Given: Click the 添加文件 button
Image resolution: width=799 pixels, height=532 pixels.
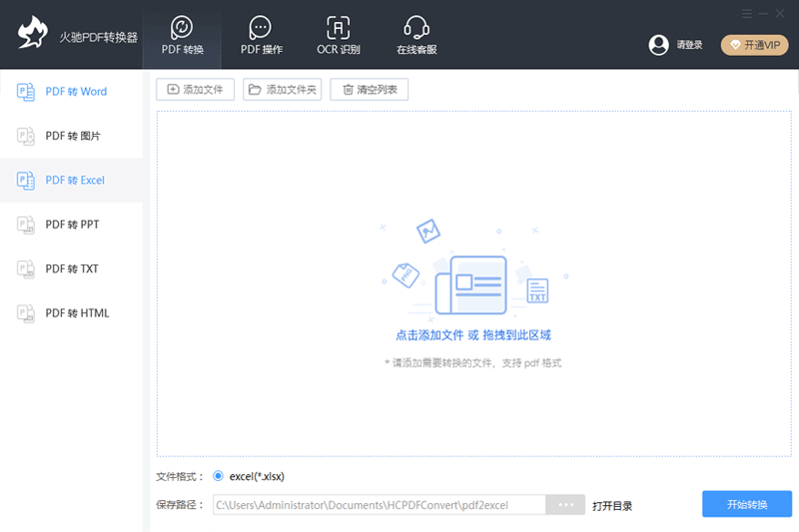Looking at the screenshot, I should [195, 90].
